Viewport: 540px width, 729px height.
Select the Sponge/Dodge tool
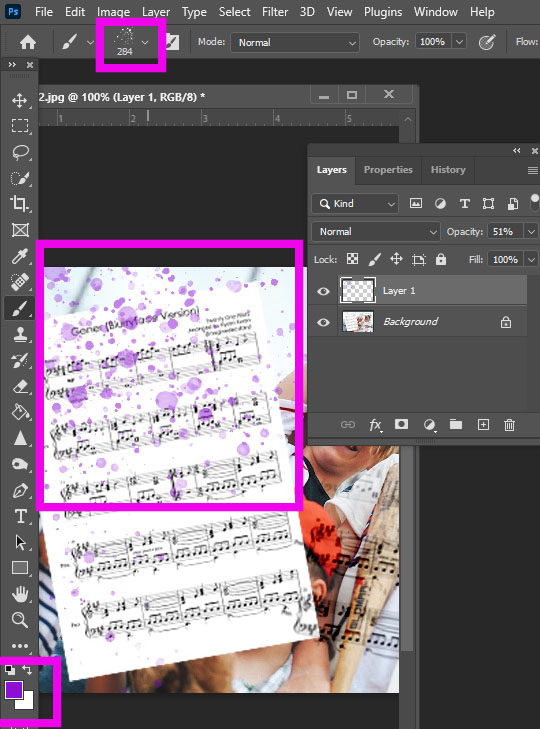pyautogui.click(x=20, y=464)
